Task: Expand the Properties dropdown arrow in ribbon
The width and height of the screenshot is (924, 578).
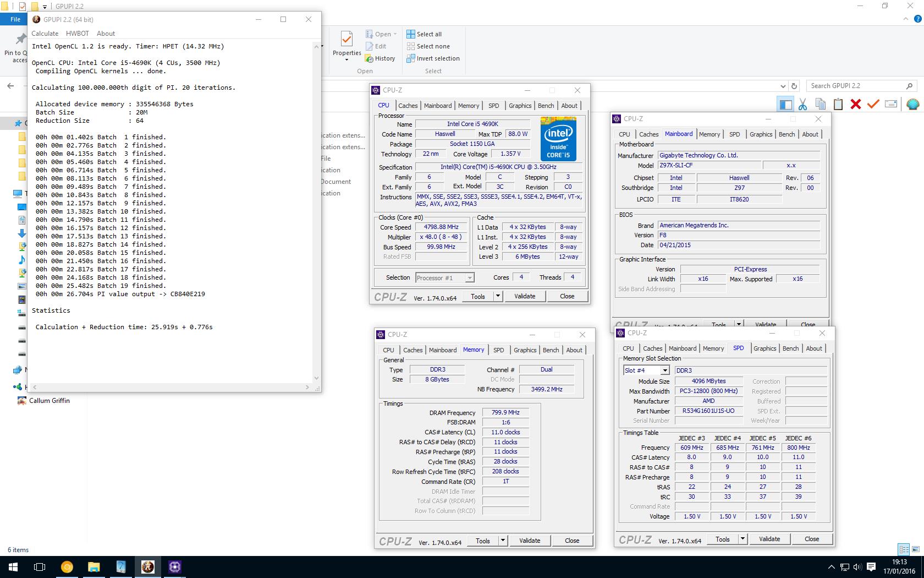Action: (x=346, y=59)
